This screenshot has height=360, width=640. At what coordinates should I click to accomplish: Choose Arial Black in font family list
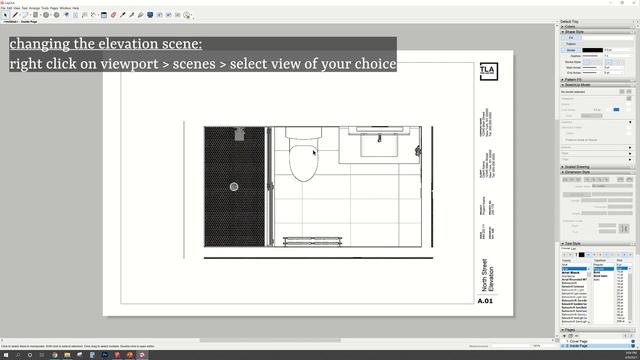(570, 273)
